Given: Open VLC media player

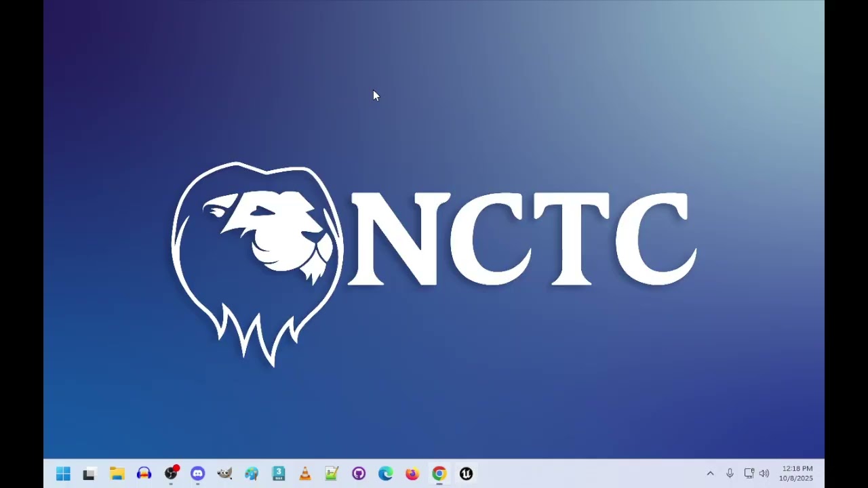Looking at the screenshot, I should 305,474.
